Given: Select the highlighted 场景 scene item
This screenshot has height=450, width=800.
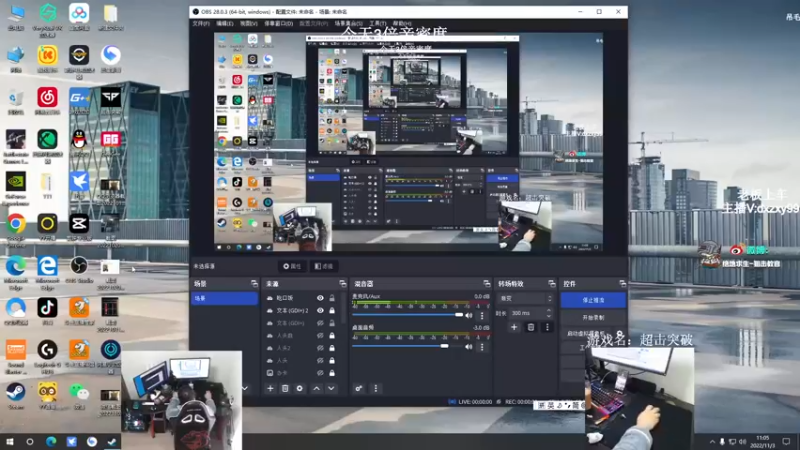Looking at the screenshot, I should (224, 298).
